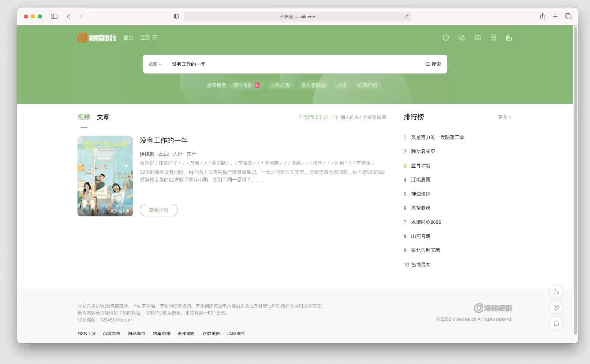Click the bookmark icon in the header
Viewport: 590px width, 364px height.
(x=493, y=38)
